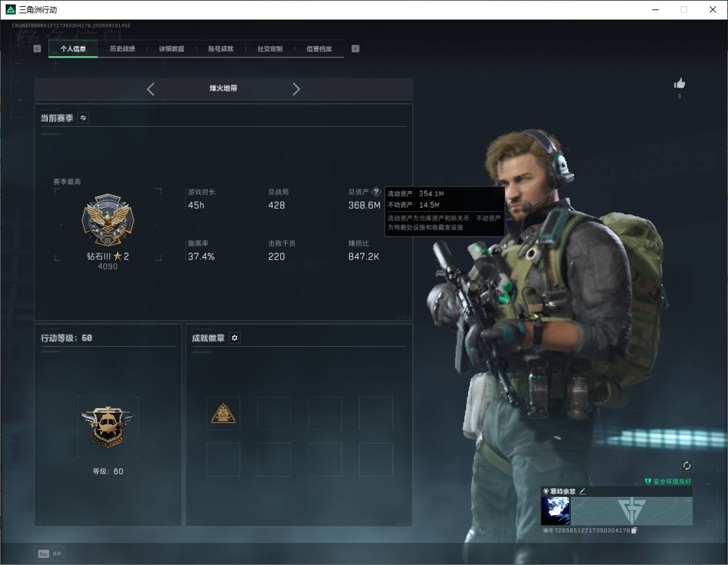The image size is (728, 565).
Task: Click the level 60 helicopter emblem
Action: (x=108, y=427)
